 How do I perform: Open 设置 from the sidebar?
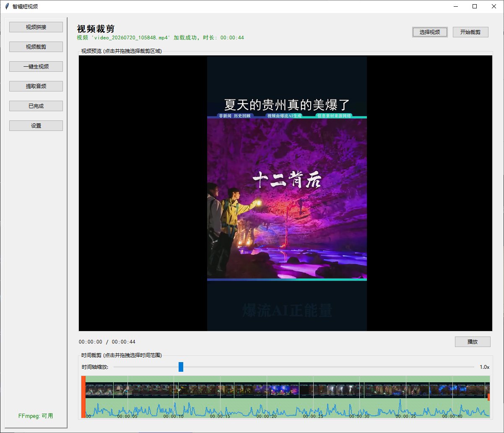pyautogui.click(x=36, y=126)
